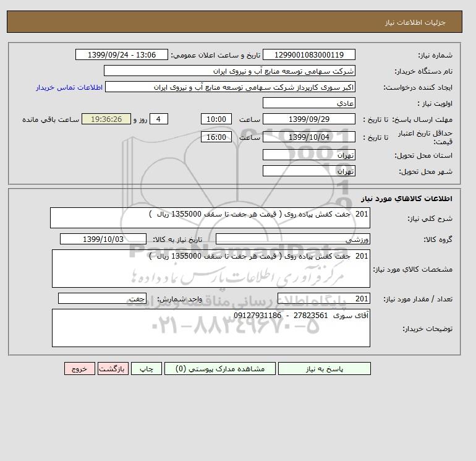Open اطلاعات تماس خریدار link
The height and width of the screenshot is (461, 476).
tap(69, 87)
